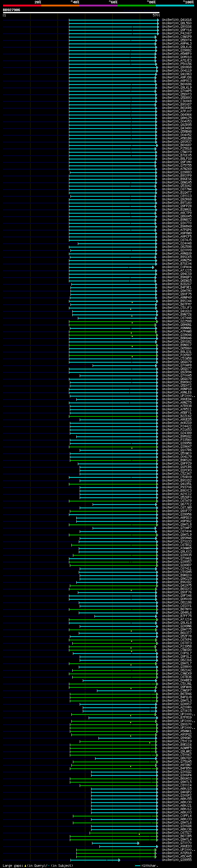Image resolution: width=197 pixels, height=868 pixels.
Task: Select the red ~20% identity color swatch
Action: point(22,6)
